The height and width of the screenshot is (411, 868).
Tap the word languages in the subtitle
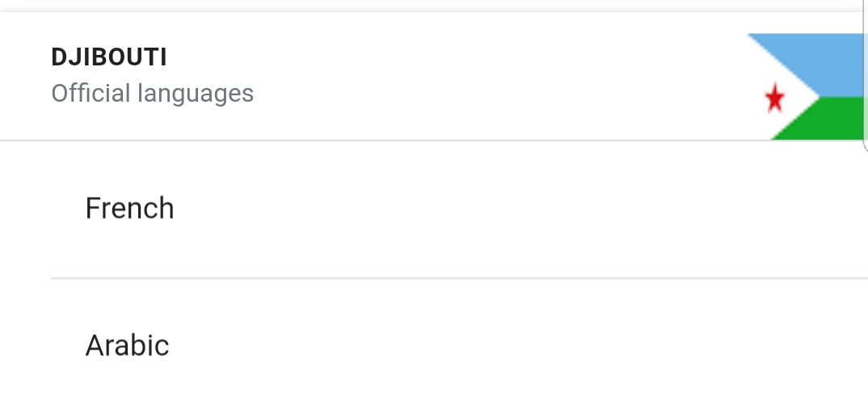[196, 94]
